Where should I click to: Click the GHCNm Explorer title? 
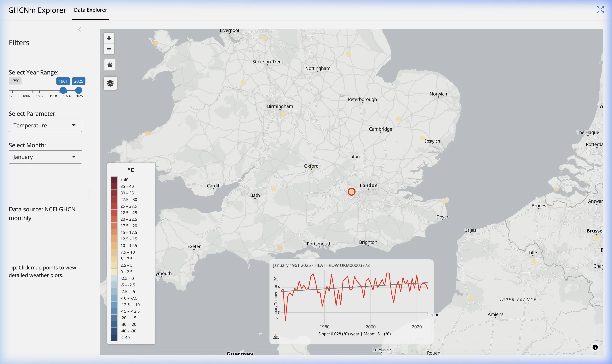click(37, 10)
